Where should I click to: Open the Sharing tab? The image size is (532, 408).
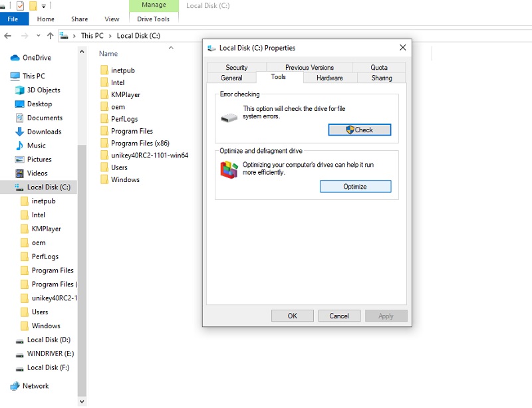pyautogui.click(x=381, y=78)
